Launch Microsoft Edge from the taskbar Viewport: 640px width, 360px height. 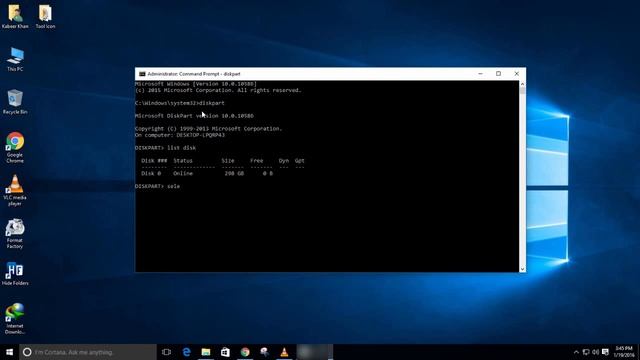click(x=187, y=352)
